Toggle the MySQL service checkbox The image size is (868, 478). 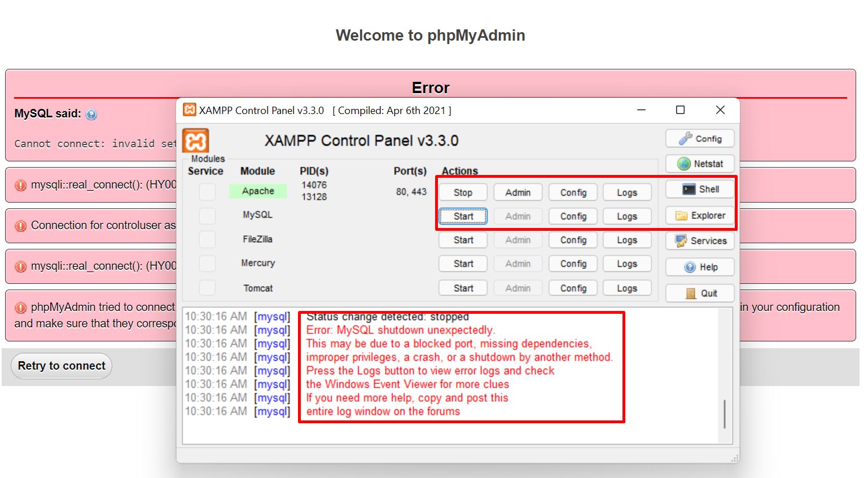(x=207, y=216)
